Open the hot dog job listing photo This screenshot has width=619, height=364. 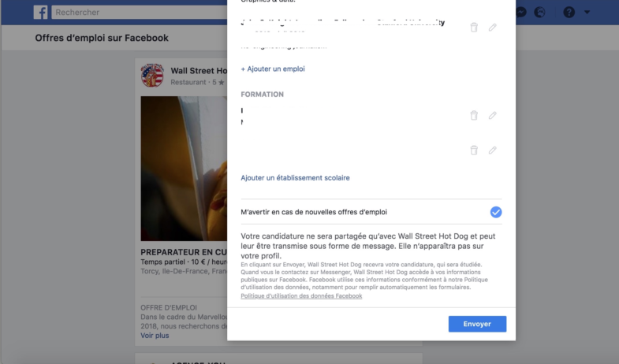click(184, 169)
